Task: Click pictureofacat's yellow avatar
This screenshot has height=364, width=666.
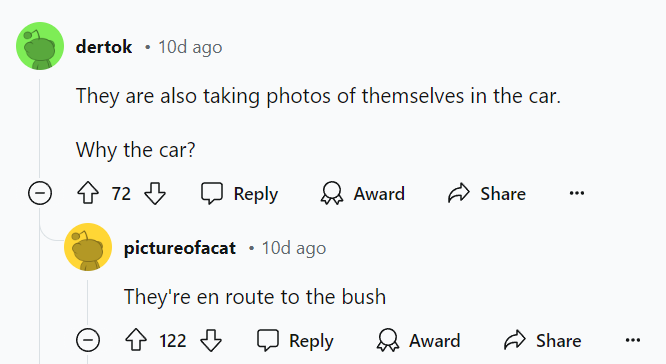Action: [88, 247]
